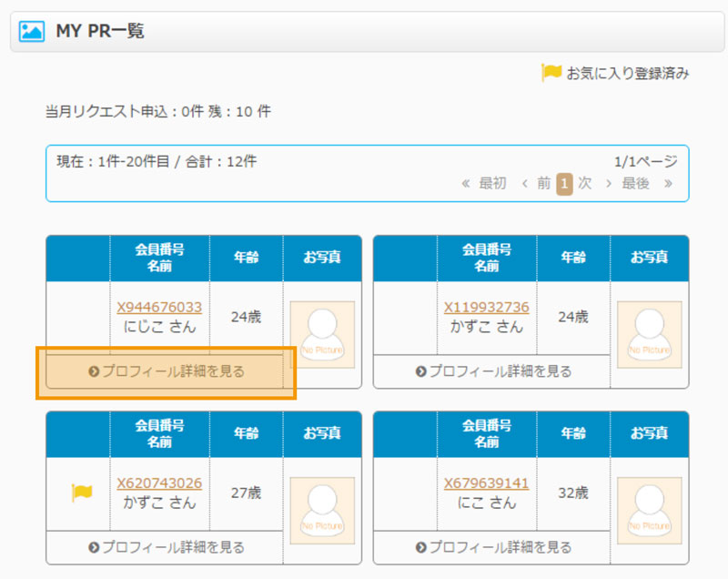View profile details for にこ さん
The image size is (728, 579).
(492, 547)
